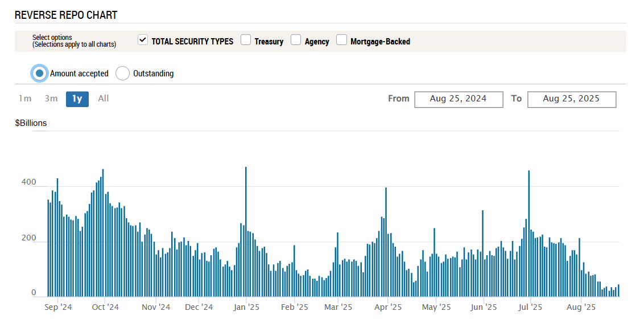
Task: Enable the Treasury checkbox
Action: pyautogui.click(x=246, y=40)
